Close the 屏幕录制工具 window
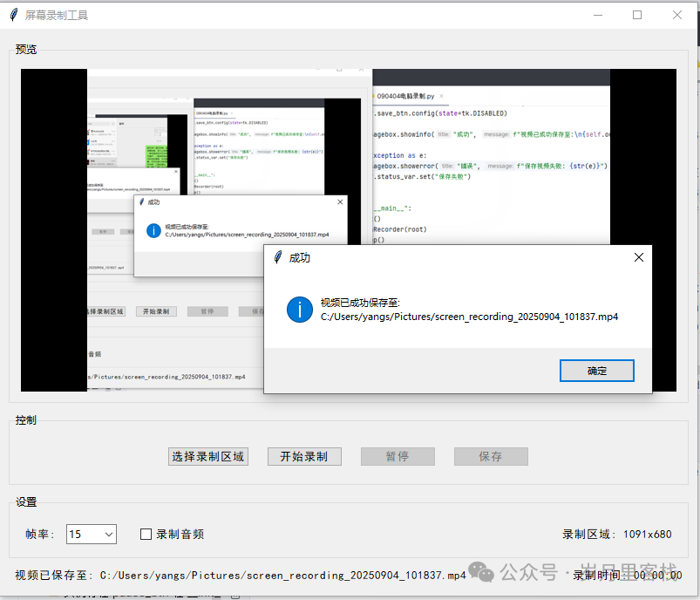This screenshot has width=700, height=600. [677, 15]
